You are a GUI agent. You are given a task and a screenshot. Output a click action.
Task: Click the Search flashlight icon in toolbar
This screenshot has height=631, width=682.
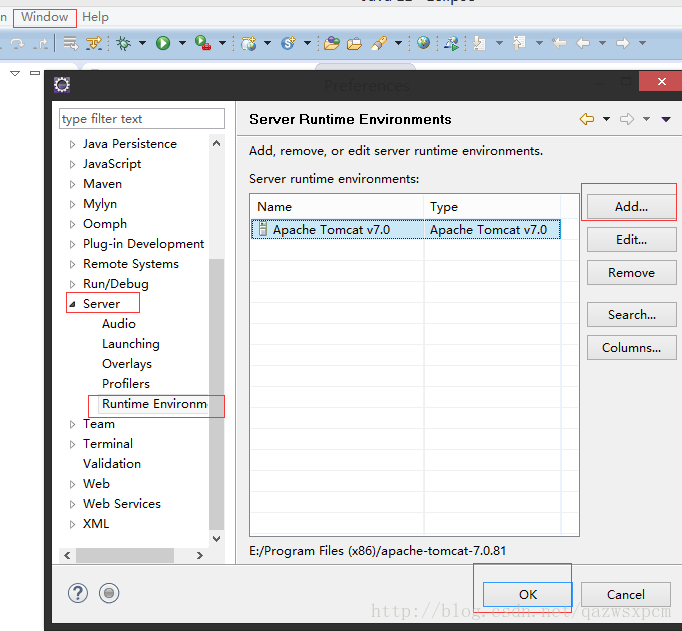[379, 43]
